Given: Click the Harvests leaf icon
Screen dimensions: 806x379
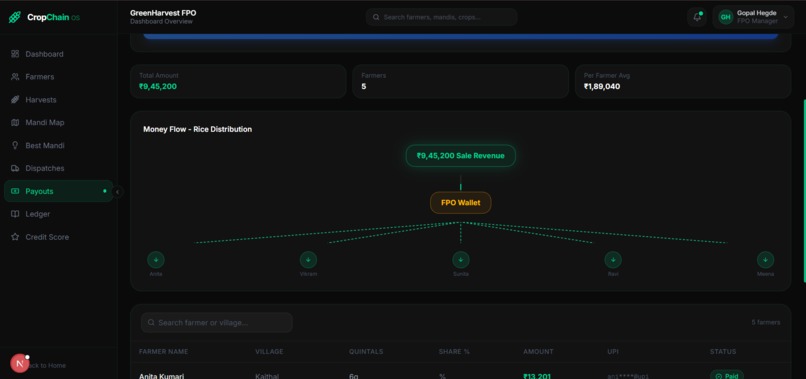Looking at the screenshot, I should 15,100.
